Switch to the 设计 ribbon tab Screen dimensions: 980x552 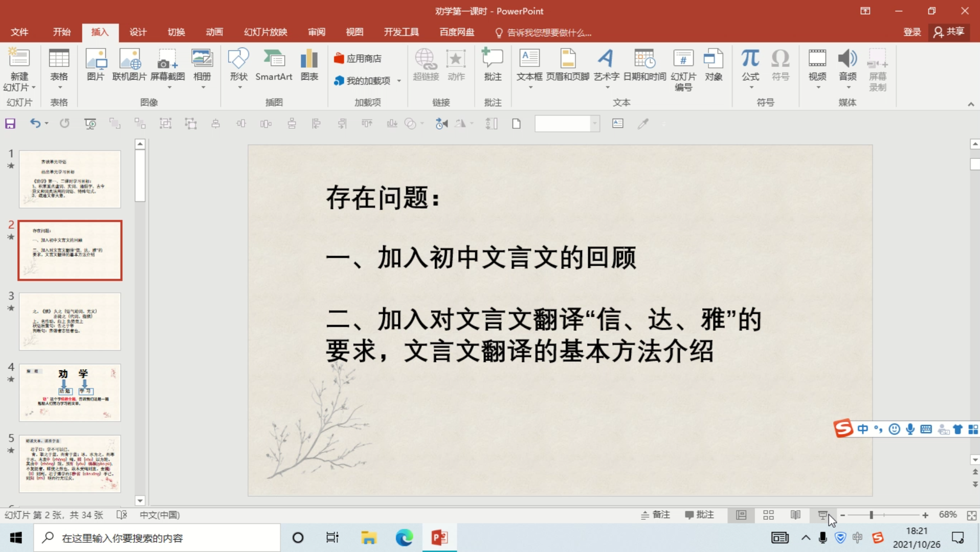(137, 32)
